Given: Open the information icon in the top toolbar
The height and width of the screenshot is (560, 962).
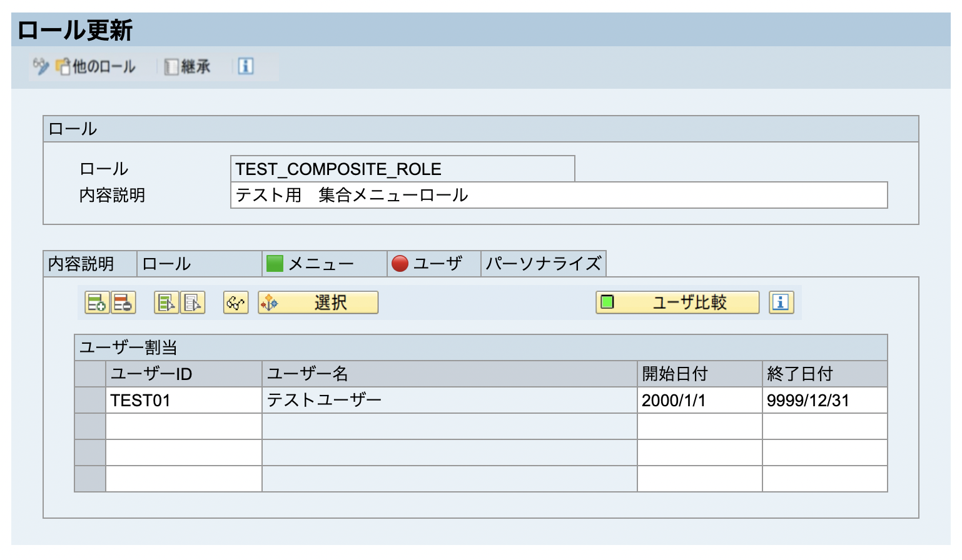Looking at the screenshot, I should [x=245, y=66].
